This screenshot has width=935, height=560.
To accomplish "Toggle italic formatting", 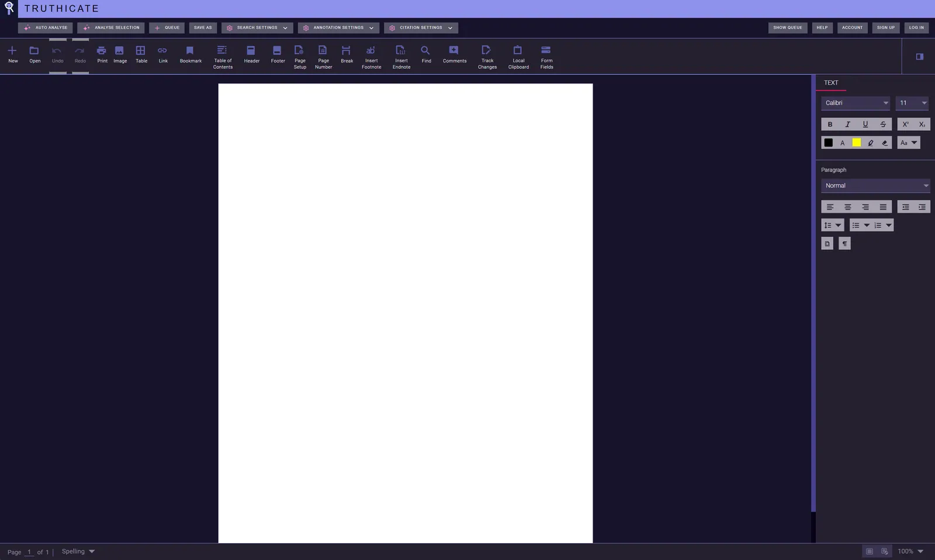I will point(847,124).
